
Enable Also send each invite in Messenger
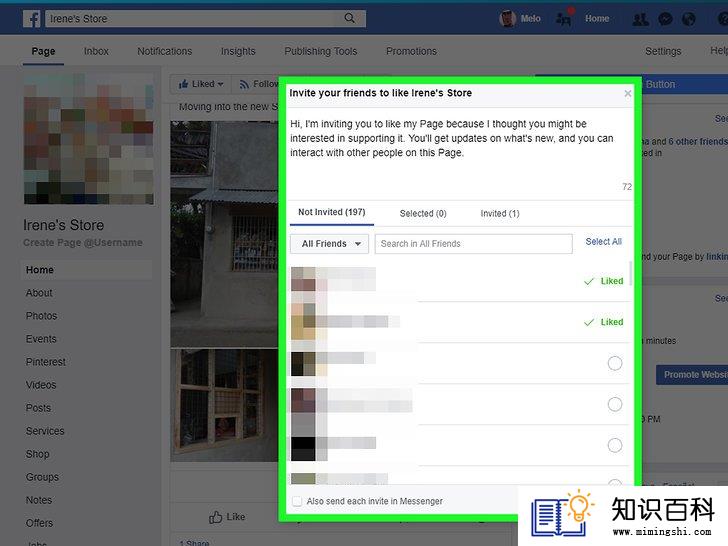[x=297, y=501]
